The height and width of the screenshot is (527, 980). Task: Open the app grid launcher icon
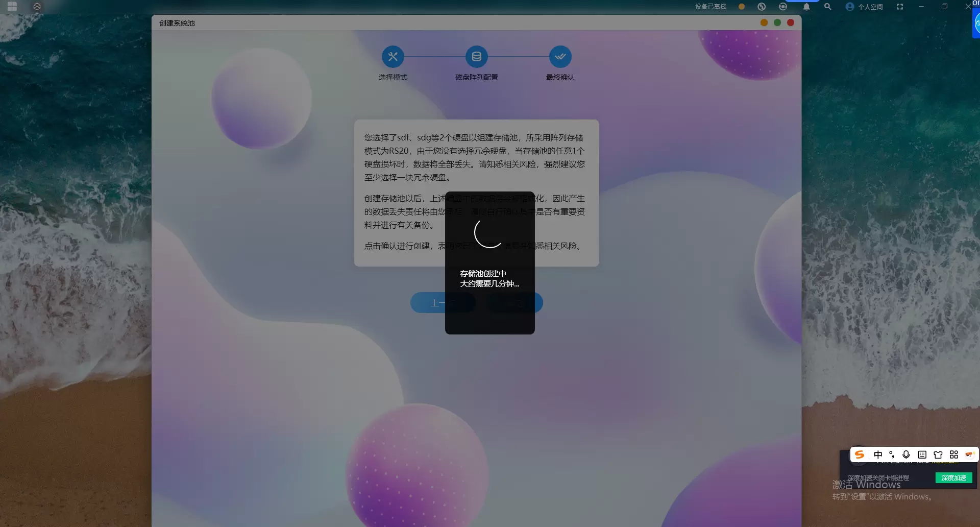tap(12, 7)
